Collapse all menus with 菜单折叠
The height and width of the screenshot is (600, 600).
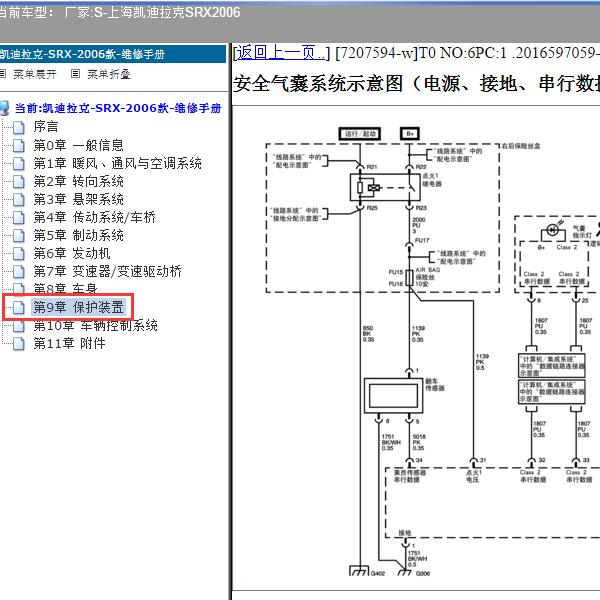pyautogui.click(x=109, y=74)
